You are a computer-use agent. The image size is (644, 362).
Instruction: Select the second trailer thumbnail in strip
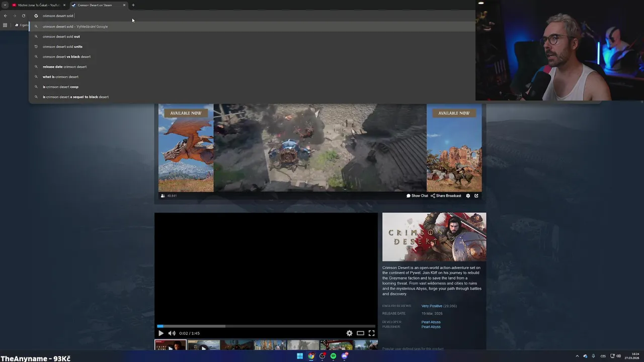(x=204, y=345)
